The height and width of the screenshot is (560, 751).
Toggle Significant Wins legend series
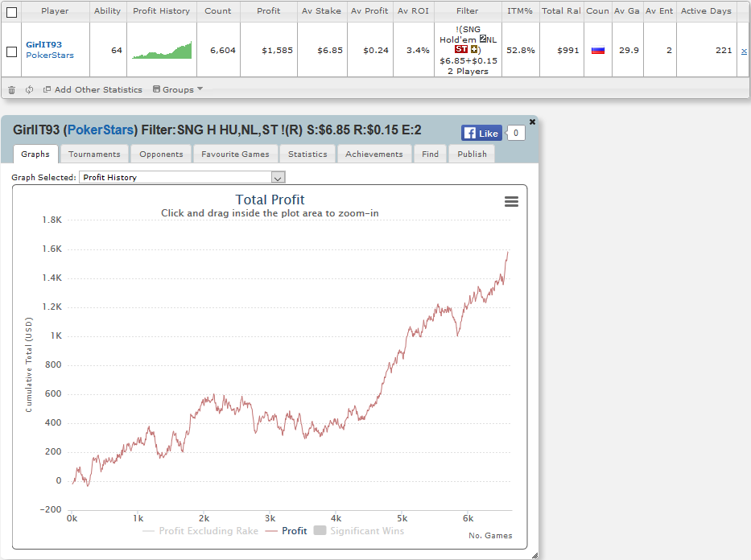coord(359,531)
